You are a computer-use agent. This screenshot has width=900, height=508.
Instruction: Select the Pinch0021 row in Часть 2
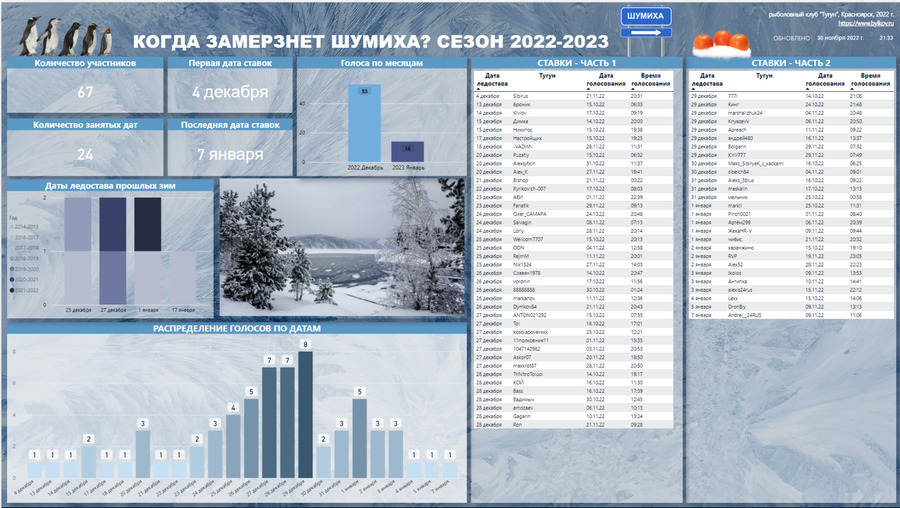tap(791, 214)
